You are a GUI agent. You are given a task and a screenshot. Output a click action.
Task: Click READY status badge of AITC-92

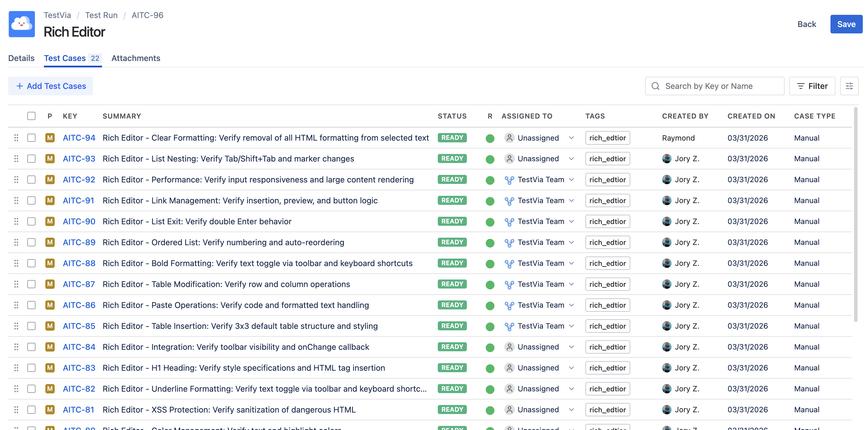point(452,180)
